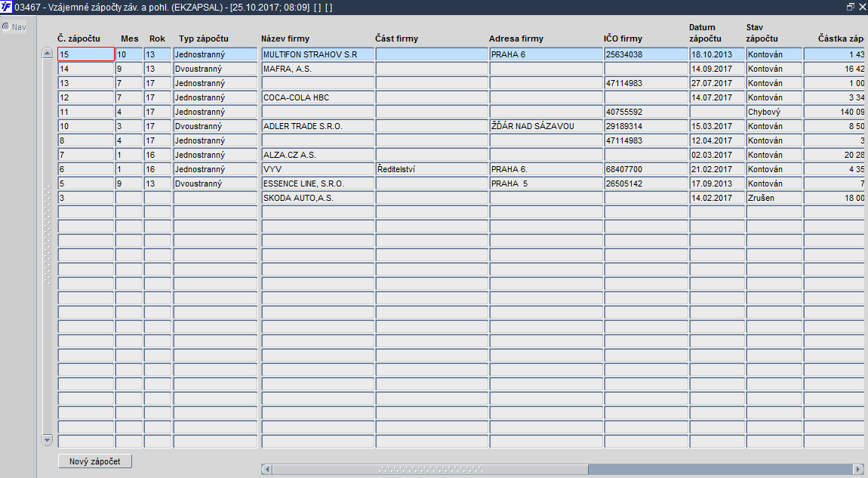The width and height of the screenshot is (868, 478).
Task: Click the Název firmy column header
Action: pos(285,39)
